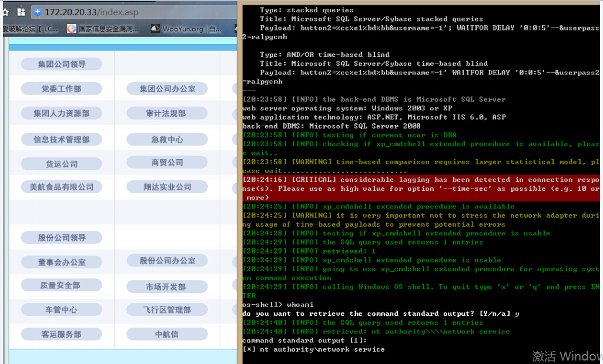This screenshot has height=364, width=603.
Task: Click 'Title: Microsoft SQL Server/Sybase time-based blind' line
Action: coord(373,63)
